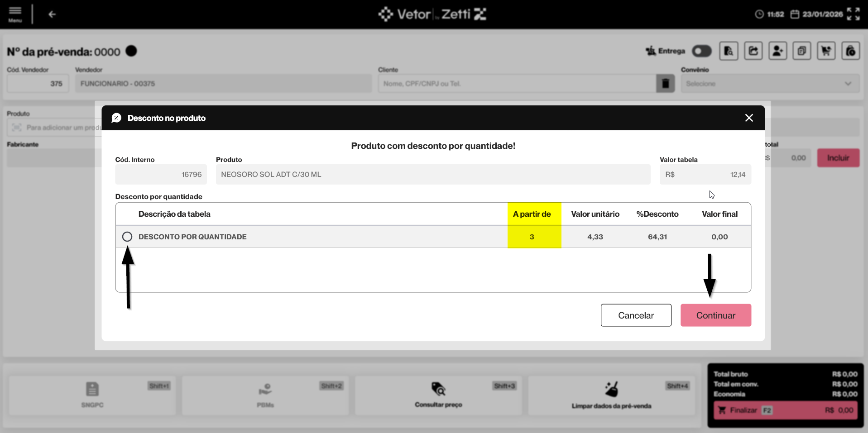Screen dimensions: 868x433
Task: Select the DESCONTO POR QUANTIDADE radio button
Action: tap(127, 237)
